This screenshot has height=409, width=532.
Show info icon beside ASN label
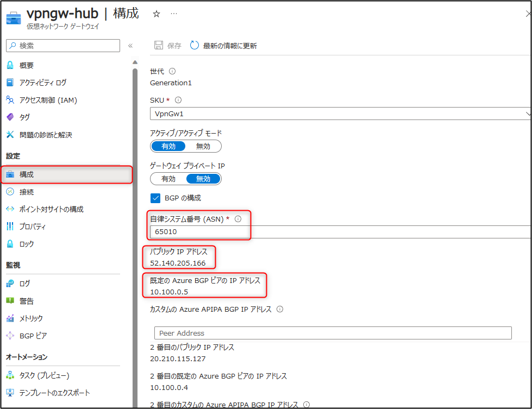[238, 219]
